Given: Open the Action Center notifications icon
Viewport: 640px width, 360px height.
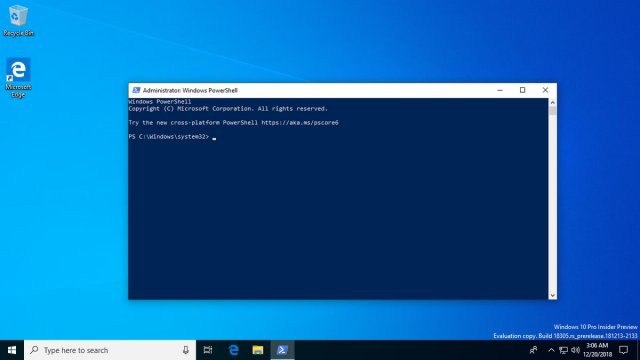Looking at the screenshot, I should coord(623,350).
